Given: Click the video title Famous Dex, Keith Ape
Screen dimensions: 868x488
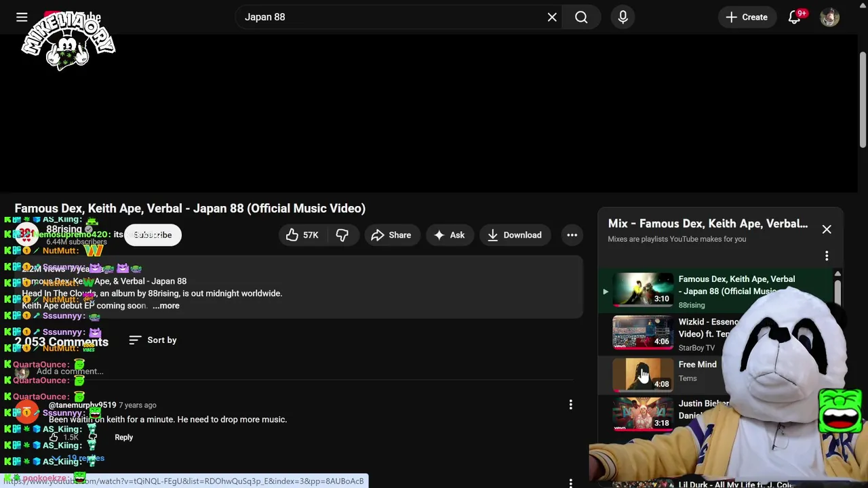Looking at the screenshot, I should 190,208.
